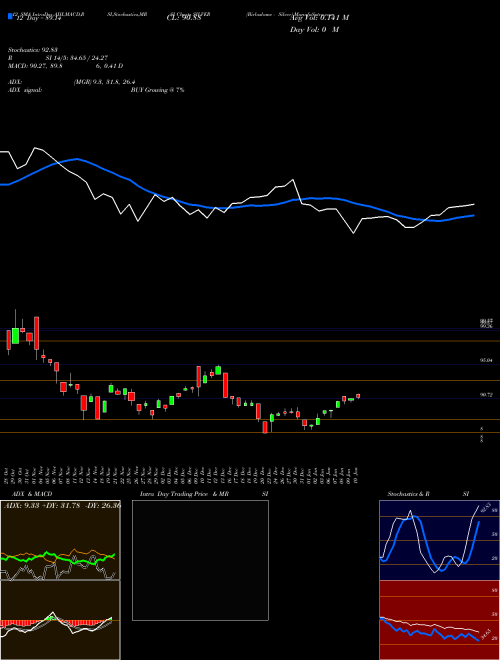Click the blue SMA line at its right end

pos(473,216)
